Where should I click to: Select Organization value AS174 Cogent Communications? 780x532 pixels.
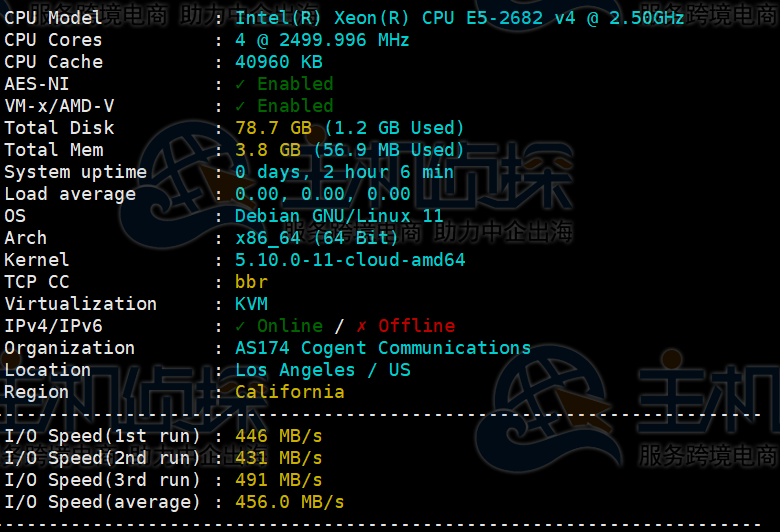383,348
